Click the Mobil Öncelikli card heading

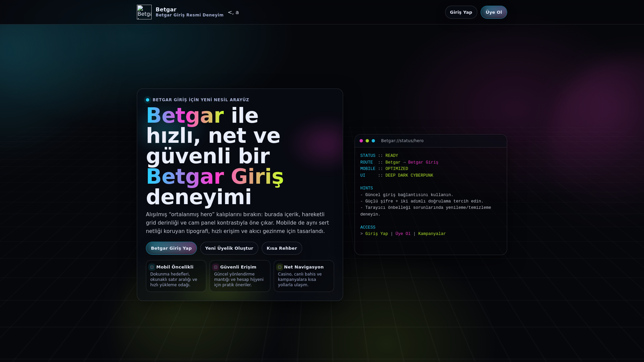(x=175, y=267)
